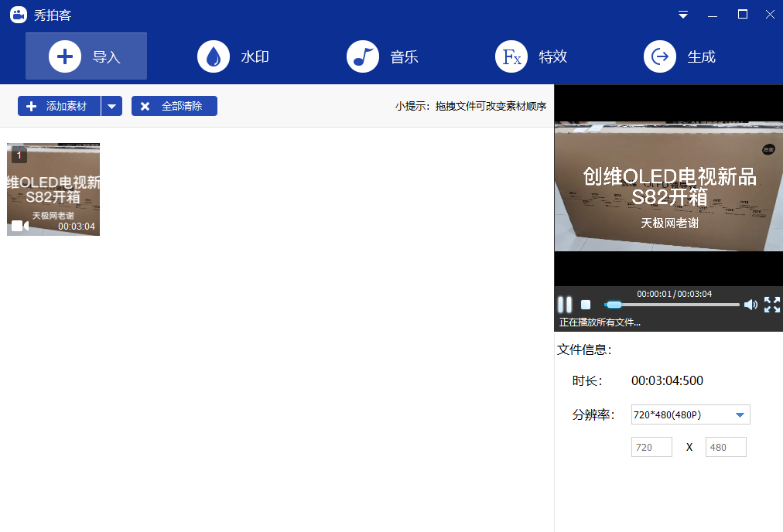Close the 秀拍客 window
This screenshot has width=783, height=532.
tap(770, 15)
